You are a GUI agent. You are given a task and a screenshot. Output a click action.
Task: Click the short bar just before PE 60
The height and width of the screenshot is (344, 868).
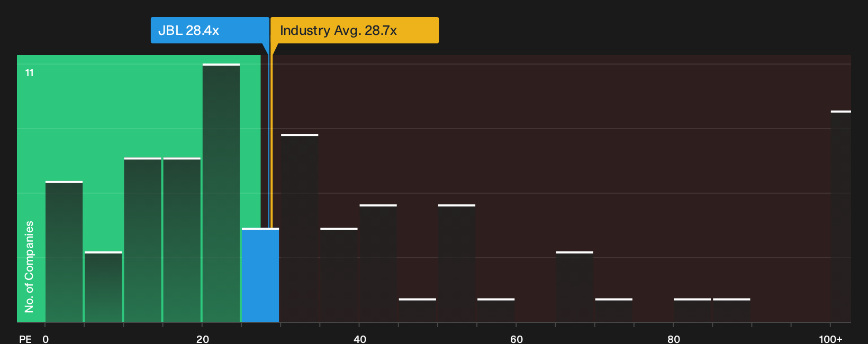tap(496, 310)
